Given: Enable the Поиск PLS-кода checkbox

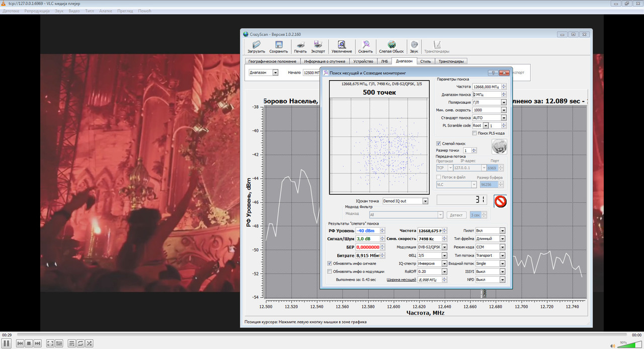Looking at the screenshot, I should click(475, 133).
